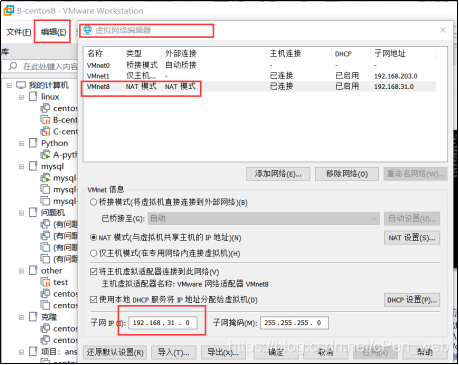
Task: Toggle 使用本地 DHCP 服务 checkbox
Action: point(94,299)
